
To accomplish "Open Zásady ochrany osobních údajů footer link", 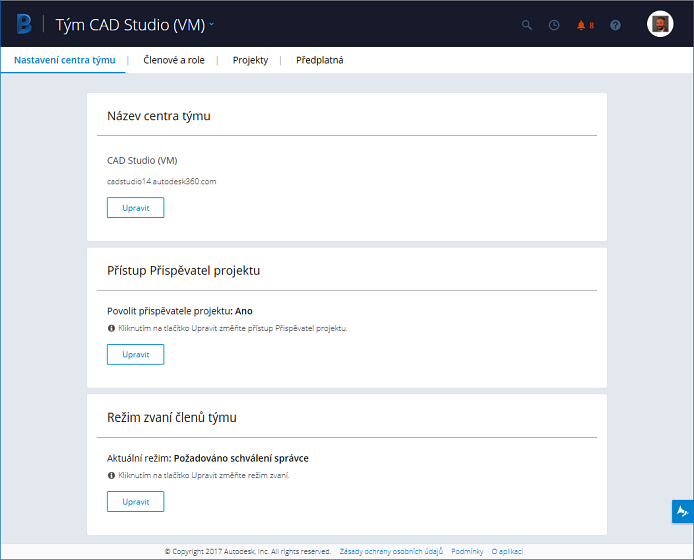I will (390, 551).
